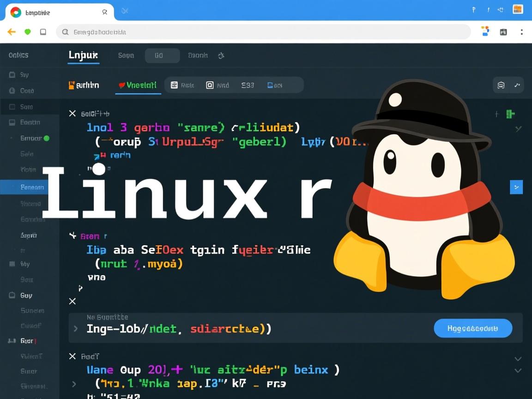The width and height of the screenshot is (532, 399).
Task: Click the blue chevron button on the right edge
Action: pos(516,187)
